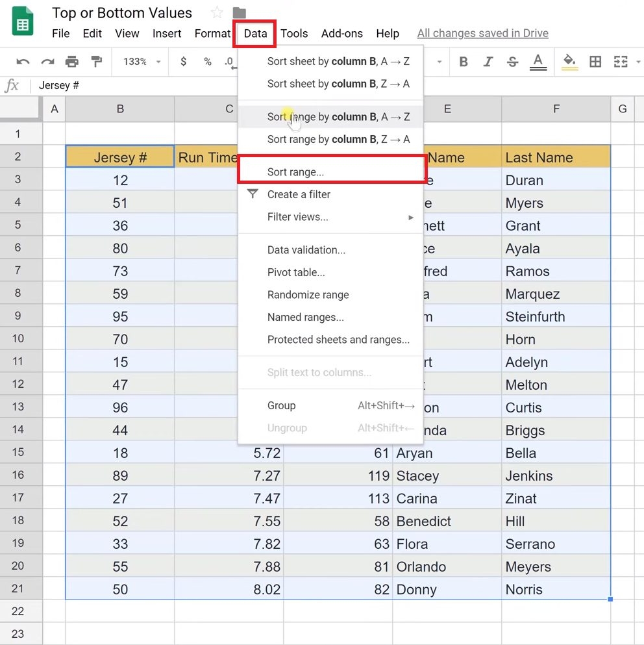Click the Undo arrow in toolbar
The height and width of the screenshot is (645, 644).
coord(23,62)
